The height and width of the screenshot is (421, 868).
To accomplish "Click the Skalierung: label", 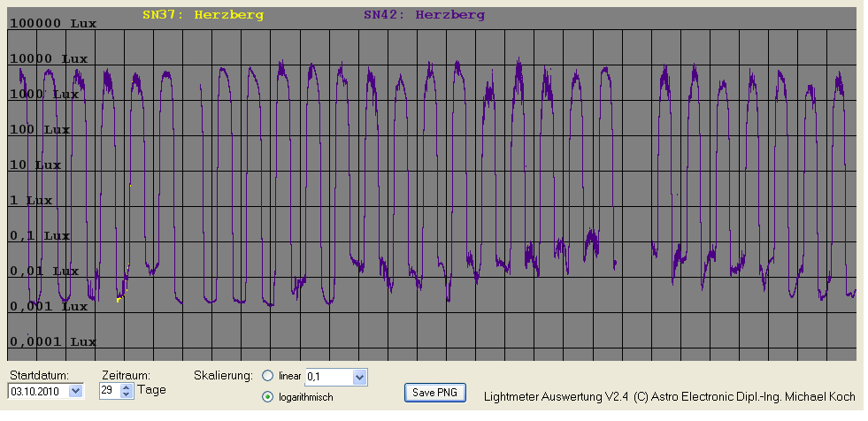I will tap(223, 376).
